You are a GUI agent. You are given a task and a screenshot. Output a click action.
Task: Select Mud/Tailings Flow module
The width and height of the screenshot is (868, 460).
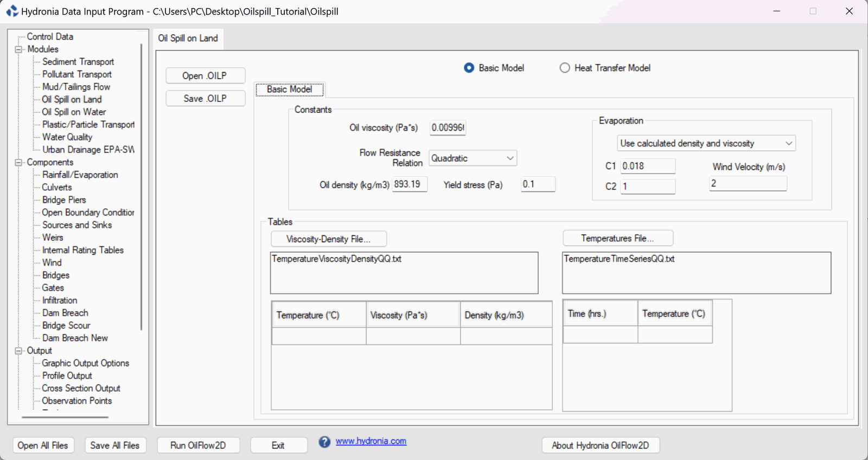[x=76, y=87]
